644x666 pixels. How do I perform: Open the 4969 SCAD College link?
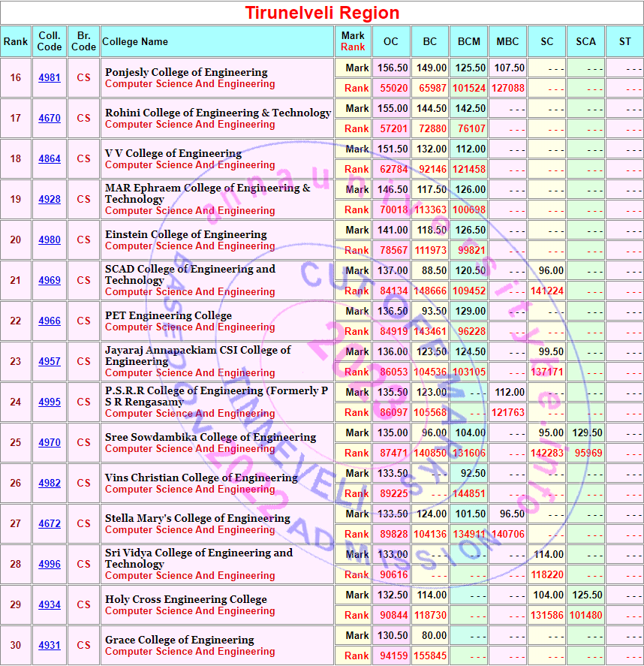pyautogui.click(x=50, y=281)
